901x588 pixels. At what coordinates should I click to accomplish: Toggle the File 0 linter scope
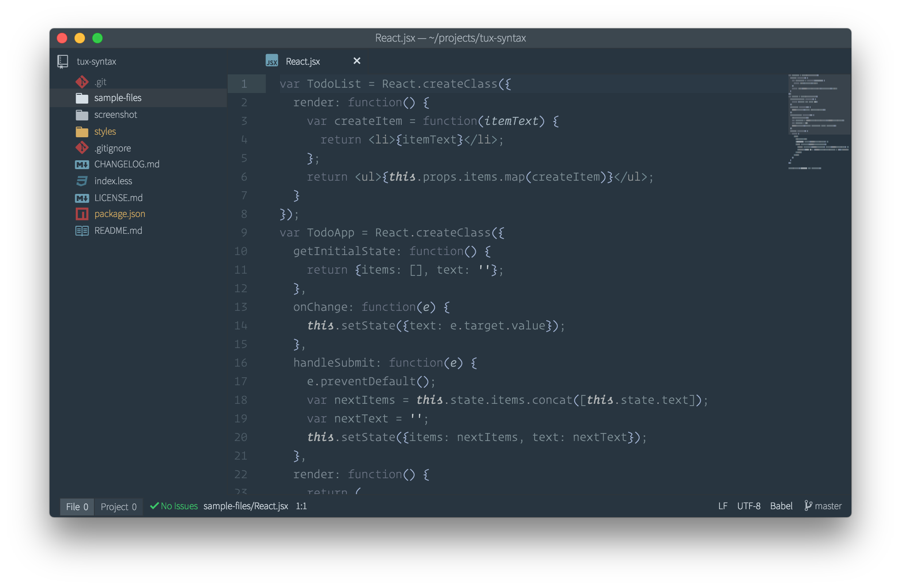(x=77, y=507)
